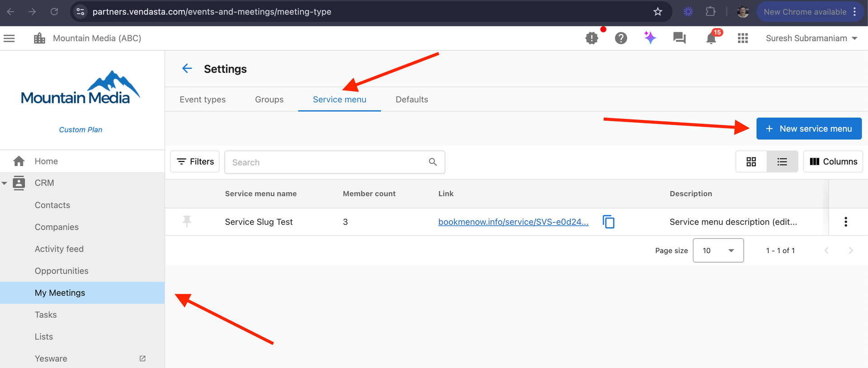Collapse the CRM section in sidebar
This screenshot has height=368, width=868.
(x=4, y=183)
